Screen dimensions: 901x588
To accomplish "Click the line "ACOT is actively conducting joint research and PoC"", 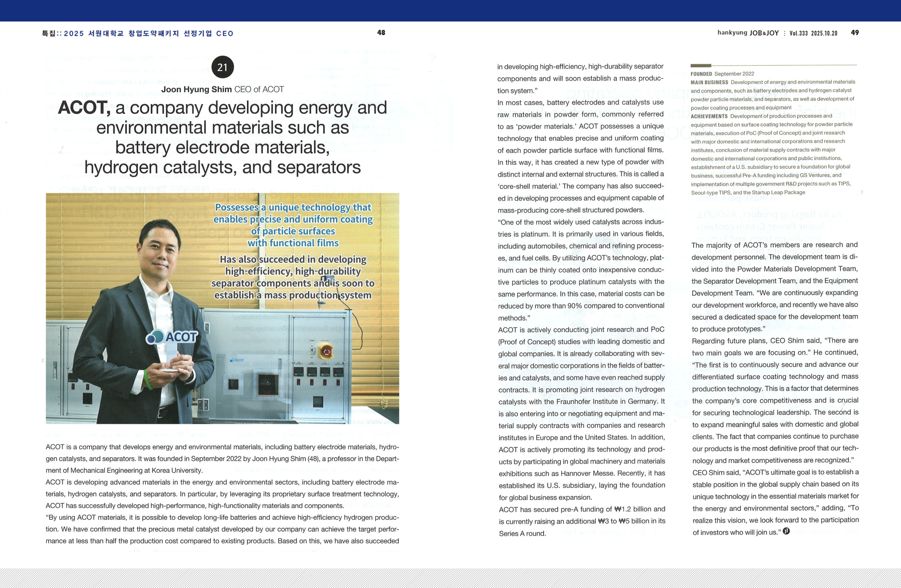I will (581, 330).
